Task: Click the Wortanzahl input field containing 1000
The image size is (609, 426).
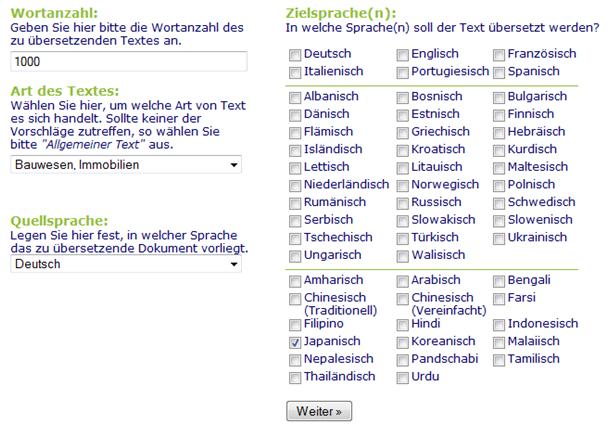Action: click(129, 61)
